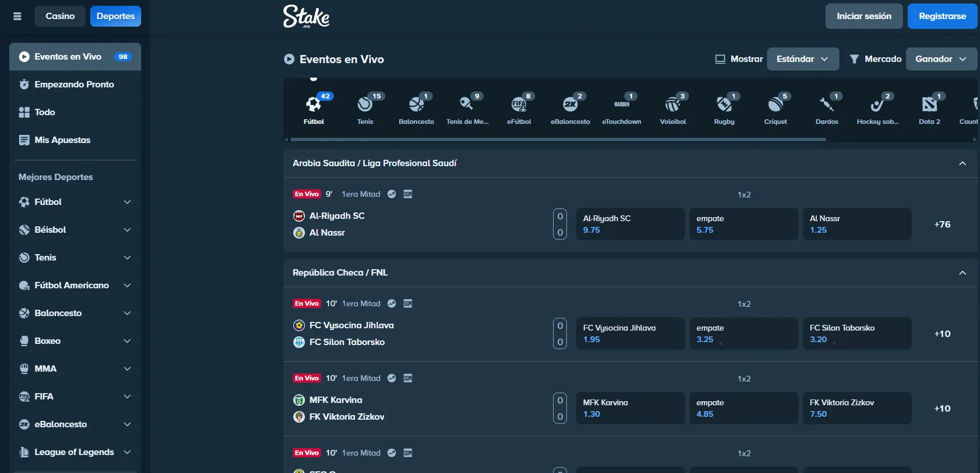This screenshot has height=473, width=980.
Task: Expand Fútbol in Mejores Deportes
Action: pos(127,202)
